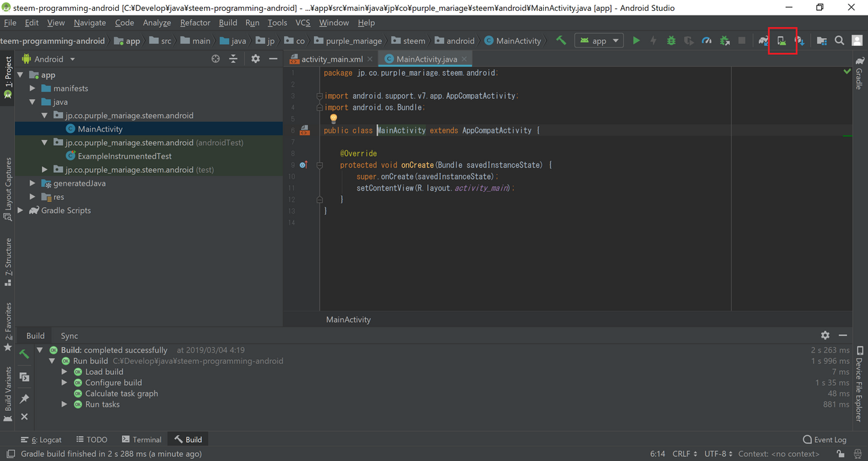868x461 pixels.
Task: Restart the build with the hammer icon
Action: (x=24, y=353)
